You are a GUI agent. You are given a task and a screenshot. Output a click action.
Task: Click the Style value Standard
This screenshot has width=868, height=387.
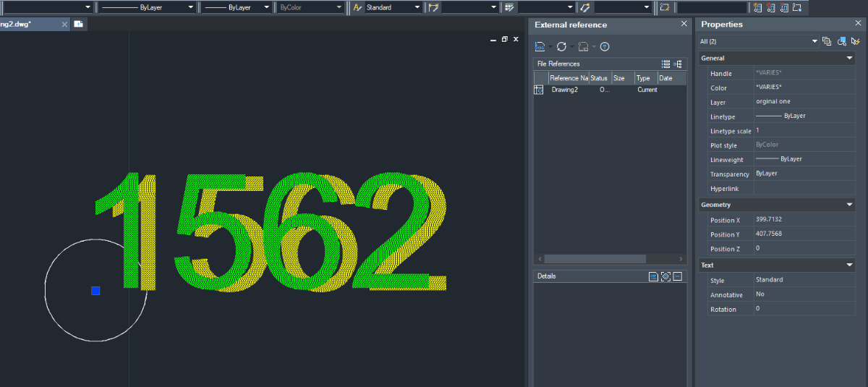coord(804,279)
